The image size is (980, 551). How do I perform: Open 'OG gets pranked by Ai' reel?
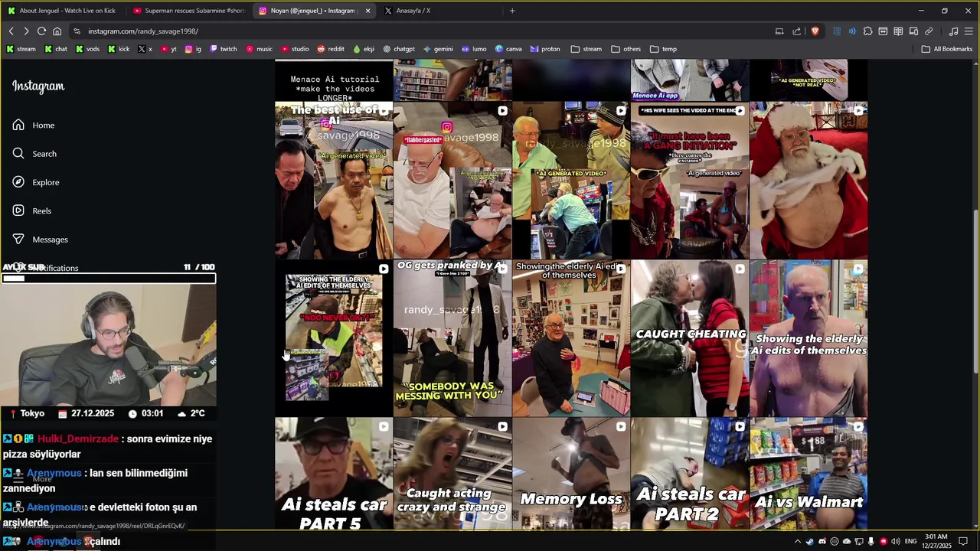452,338
